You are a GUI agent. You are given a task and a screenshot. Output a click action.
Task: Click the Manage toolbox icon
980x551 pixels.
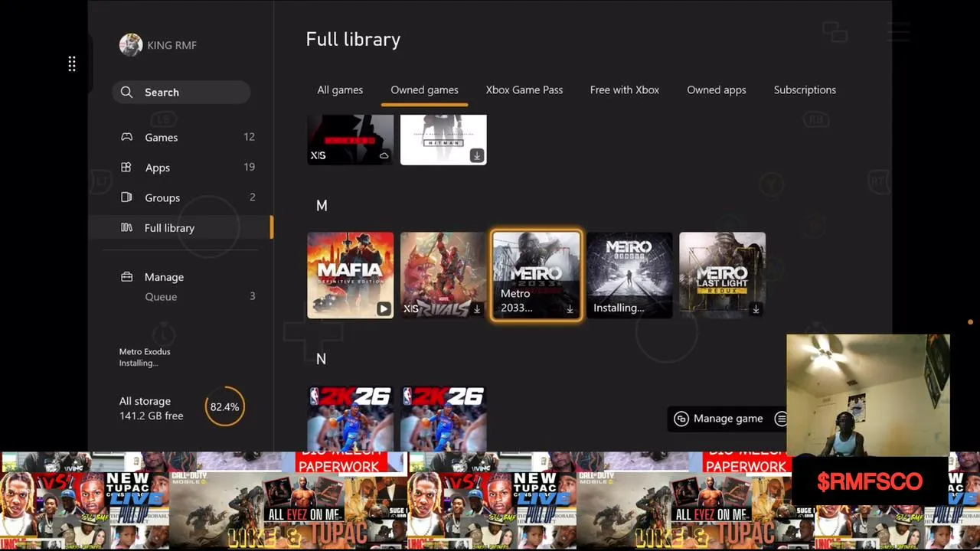pyautogui.click(x=126, y=276)
